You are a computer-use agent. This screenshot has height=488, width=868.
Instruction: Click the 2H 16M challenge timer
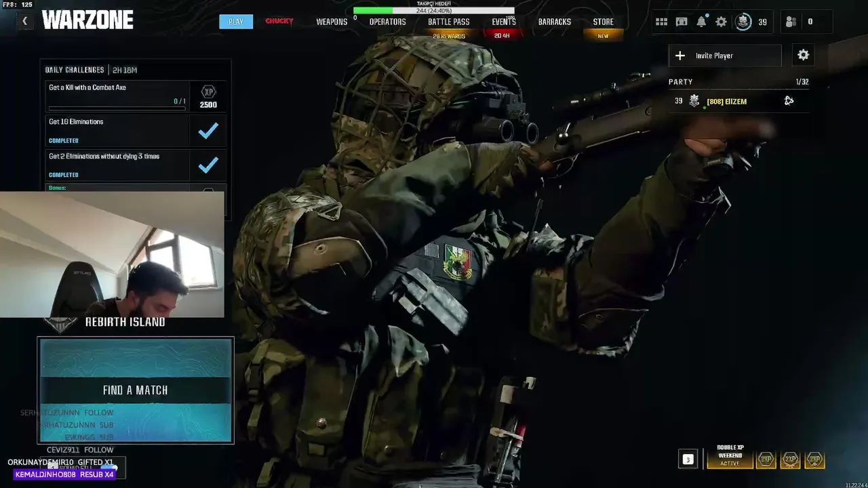pos(125,70)
